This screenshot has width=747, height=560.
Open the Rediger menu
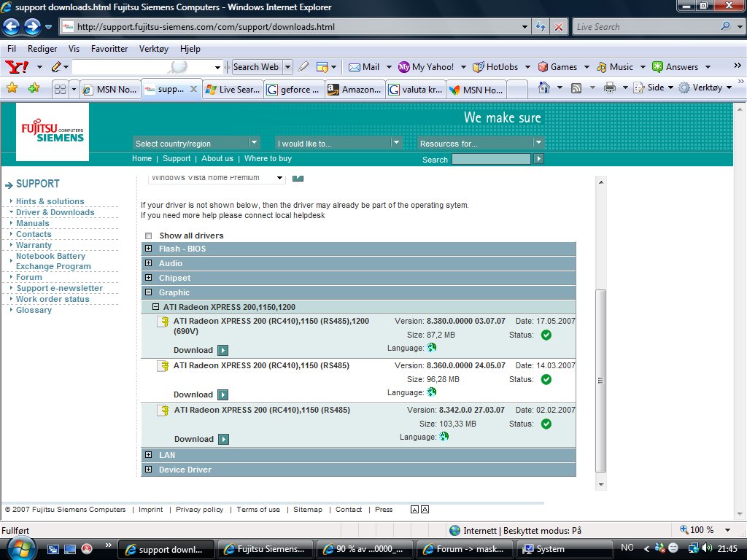tap(42, 49)
